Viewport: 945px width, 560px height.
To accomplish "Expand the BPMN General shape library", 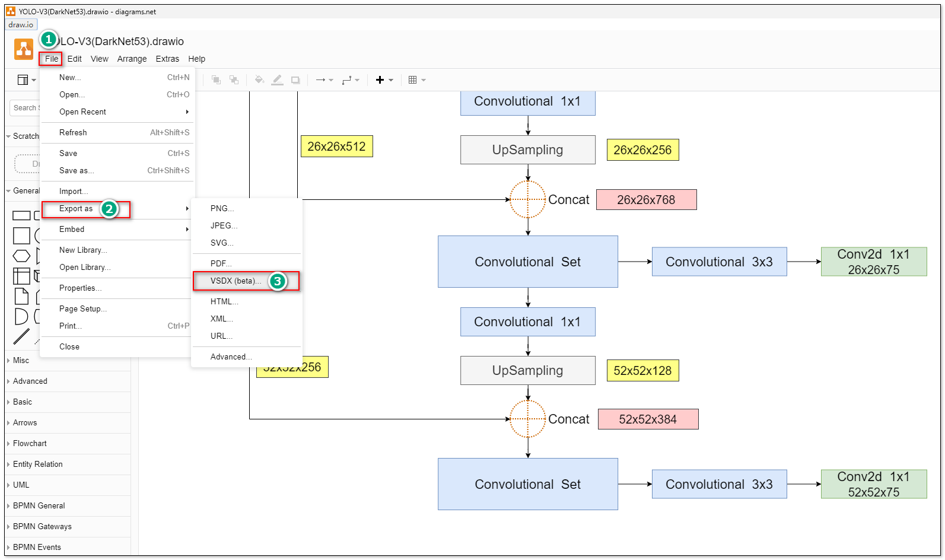I will click(68, 505).
